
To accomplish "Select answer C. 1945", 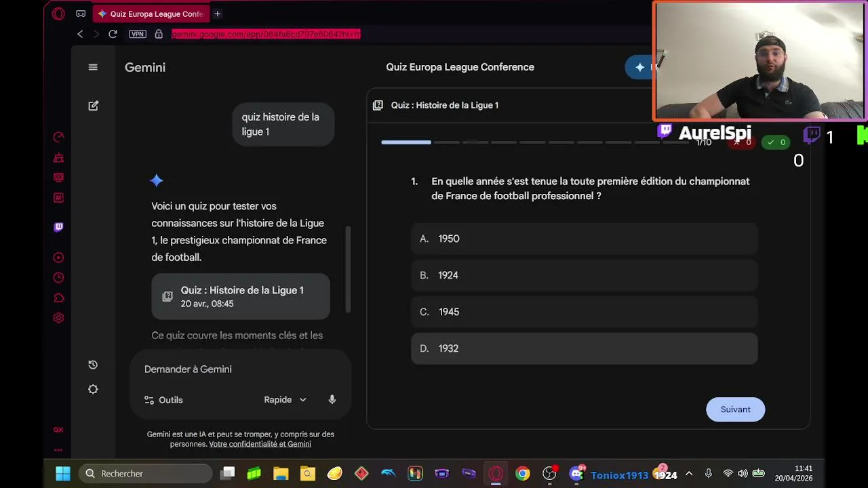I will [x=584, y=312].
